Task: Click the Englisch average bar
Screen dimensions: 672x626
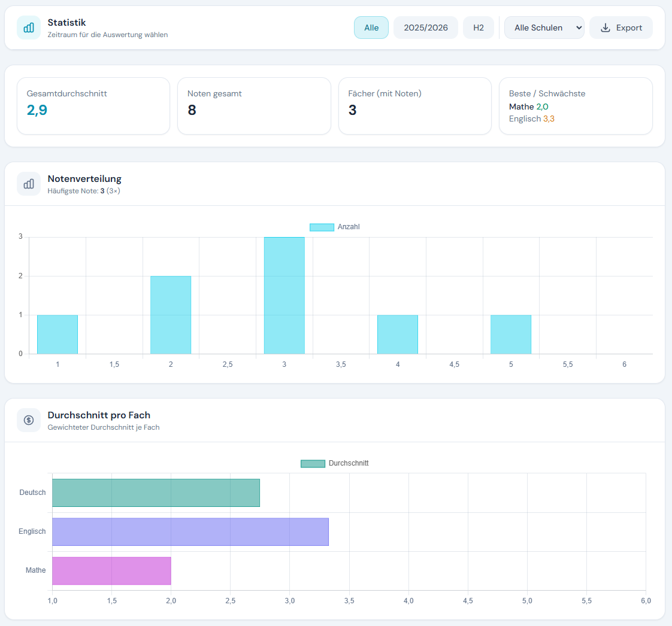Action: (190, 532)
